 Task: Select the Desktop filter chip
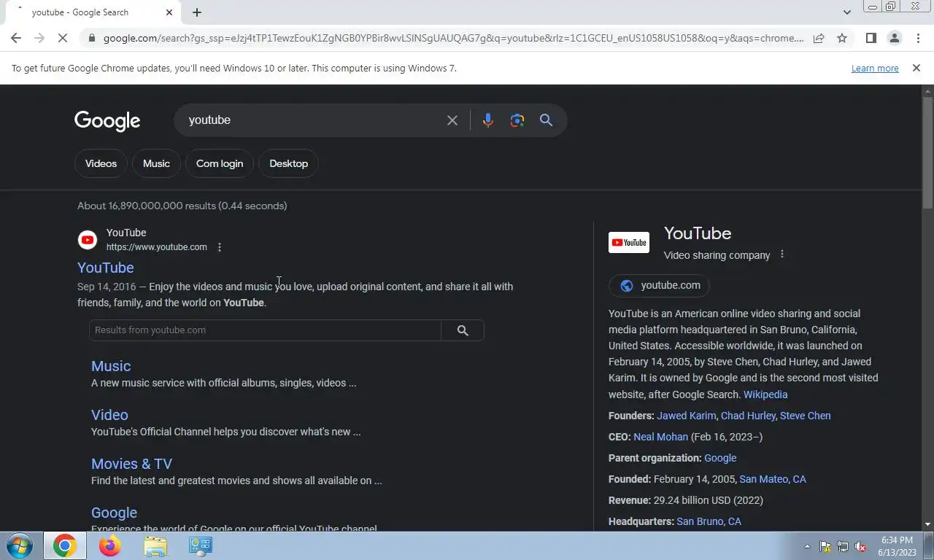[x=289, y=163]
